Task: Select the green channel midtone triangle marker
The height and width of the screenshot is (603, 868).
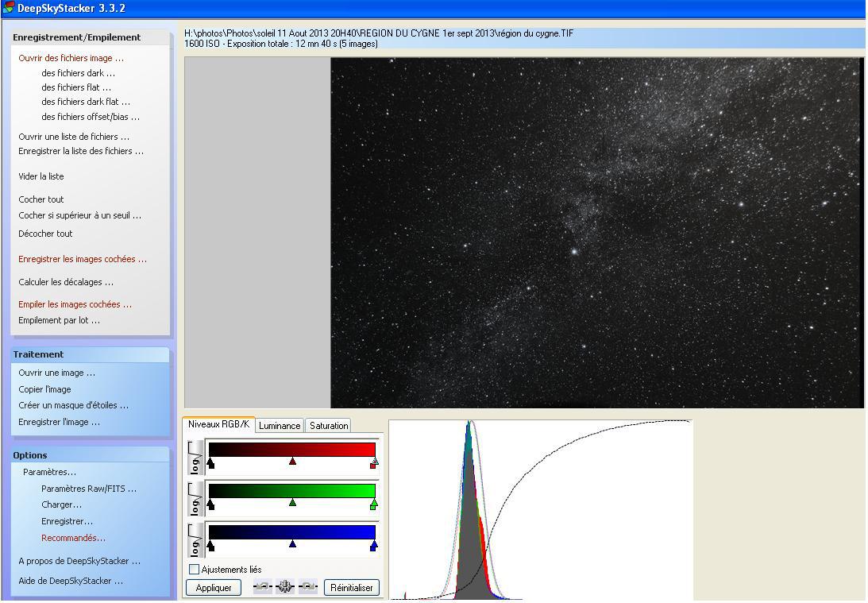Action: pos(292,503)
